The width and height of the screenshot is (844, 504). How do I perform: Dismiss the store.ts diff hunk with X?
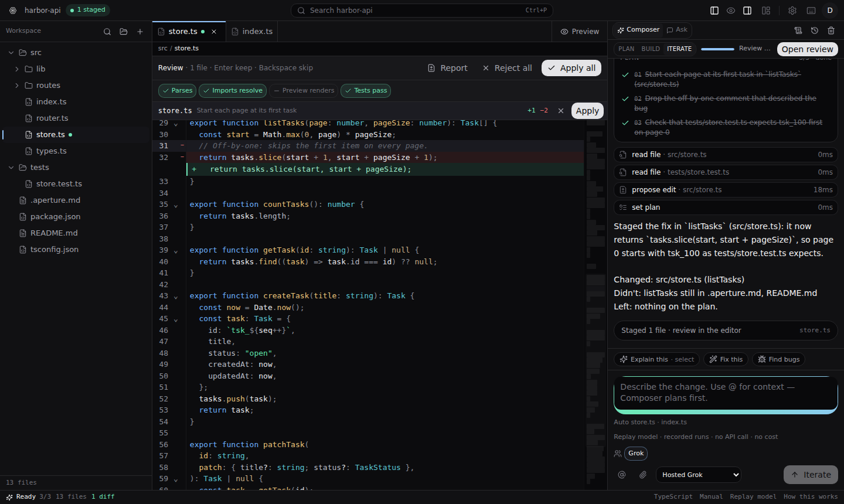pyautogui.click(x=561, y=111)
